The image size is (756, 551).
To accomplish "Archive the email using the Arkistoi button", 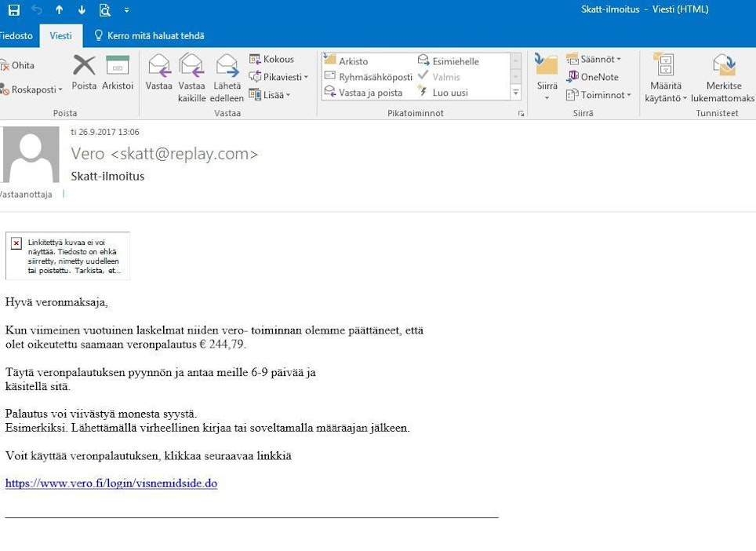I will pyautogui.click(x=118, y=74).
